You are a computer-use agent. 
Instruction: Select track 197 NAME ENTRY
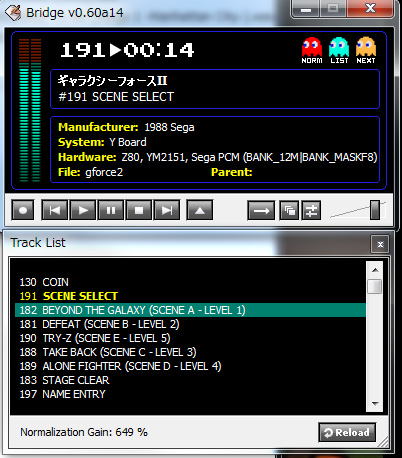coord(190,394)
